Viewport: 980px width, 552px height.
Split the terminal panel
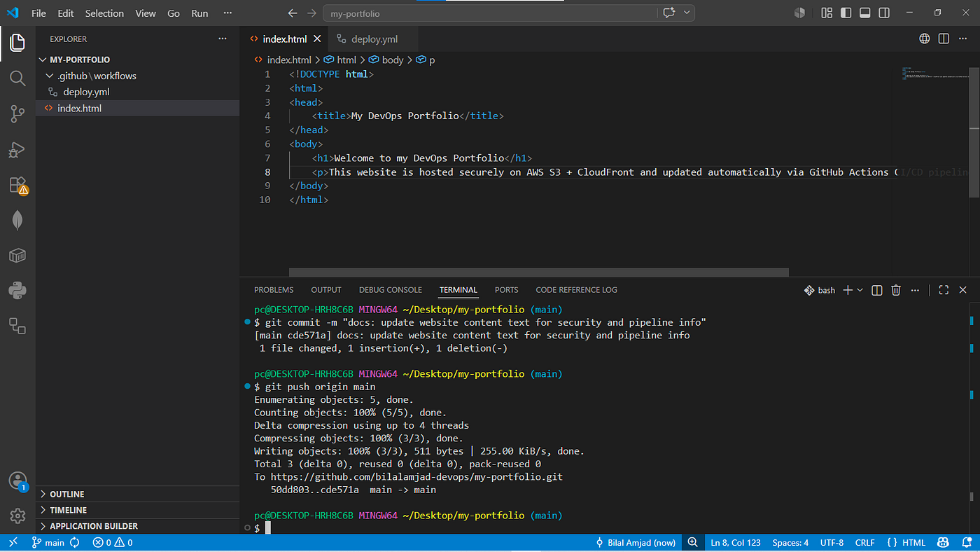click(x=876, y=290)
